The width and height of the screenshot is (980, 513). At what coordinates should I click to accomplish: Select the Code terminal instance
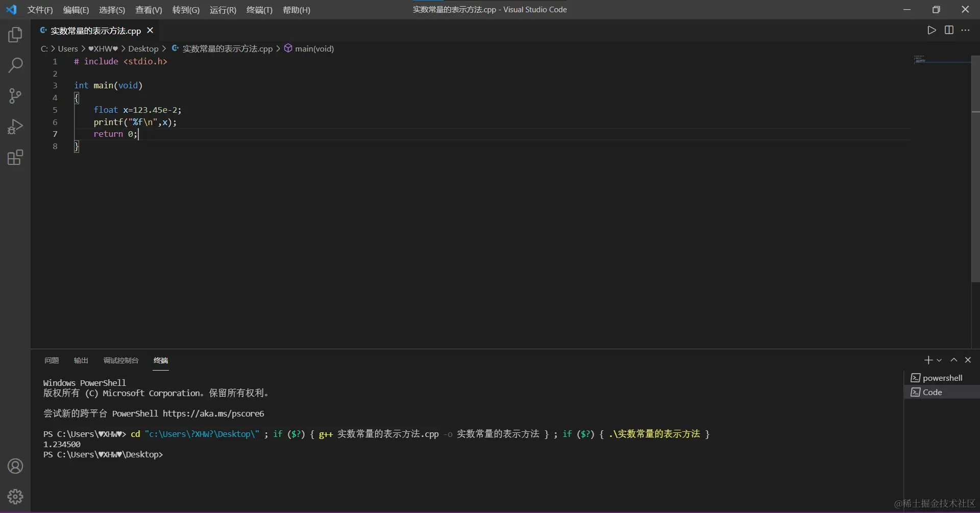tap(942, 392)
